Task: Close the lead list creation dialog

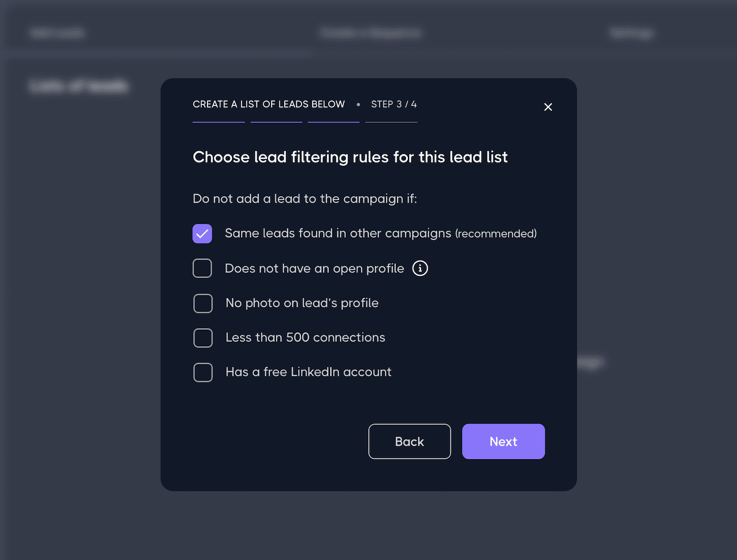Action: [x=548, y=107]
